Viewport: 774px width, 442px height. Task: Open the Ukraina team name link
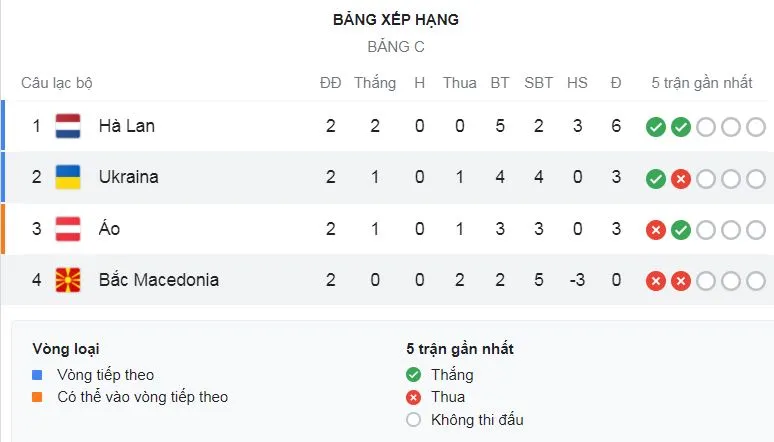click(x=128, y=177)
